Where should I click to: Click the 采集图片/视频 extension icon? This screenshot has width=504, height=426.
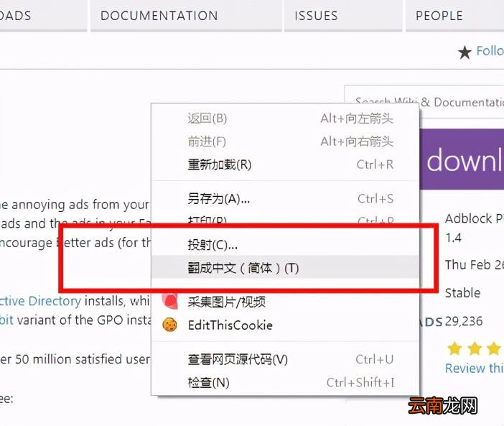tap(169, 301)
